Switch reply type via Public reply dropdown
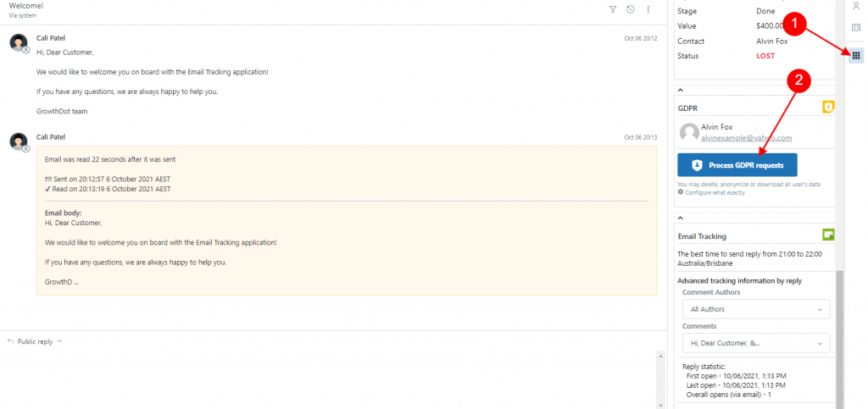The width and height of the screenshot is (868, 409). [34, 341]
